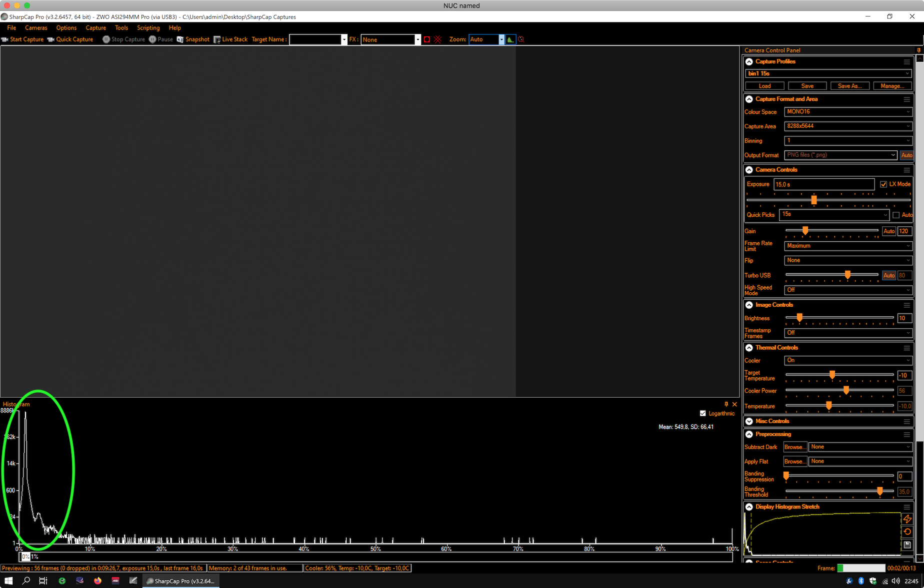Click the volume speaker tray icon

point(895,581)
